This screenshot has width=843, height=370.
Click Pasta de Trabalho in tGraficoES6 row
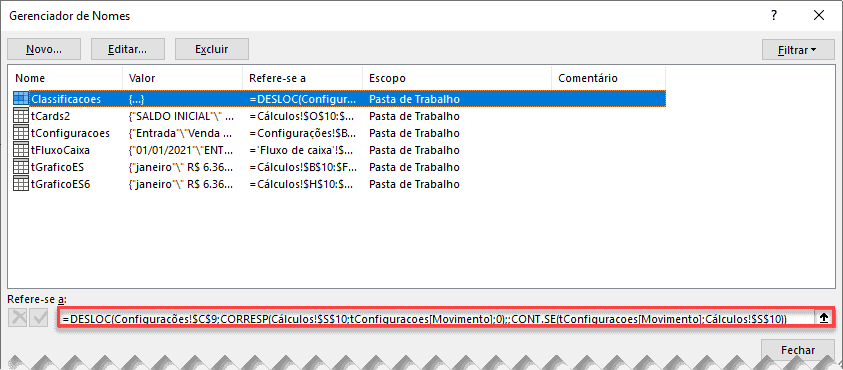point(414,184)
